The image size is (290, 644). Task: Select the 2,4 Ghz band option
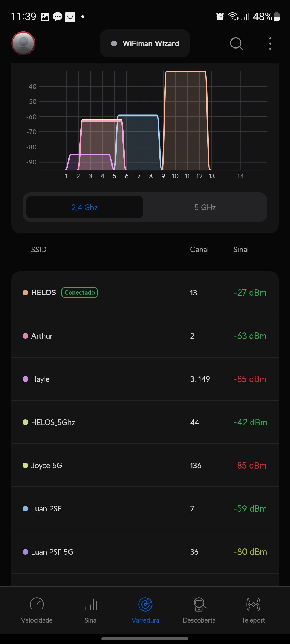tap(85, 207)
